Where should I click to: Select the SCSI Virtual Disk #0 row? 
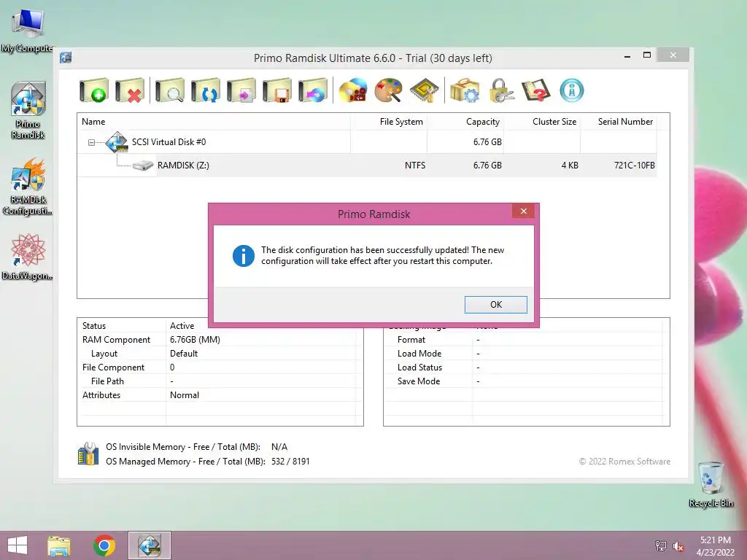tap(367, 142)
